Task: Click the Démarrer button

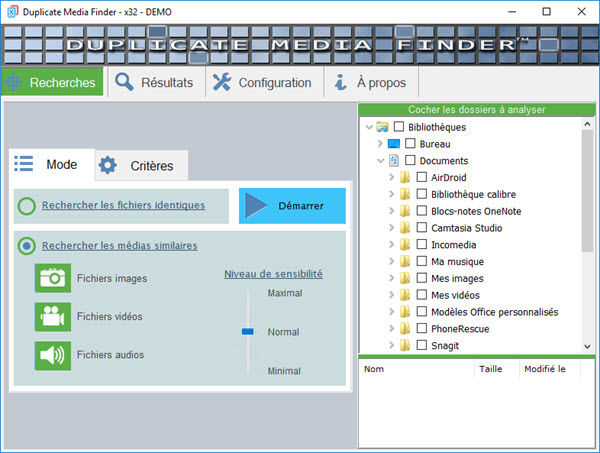Action: (292, 206)
